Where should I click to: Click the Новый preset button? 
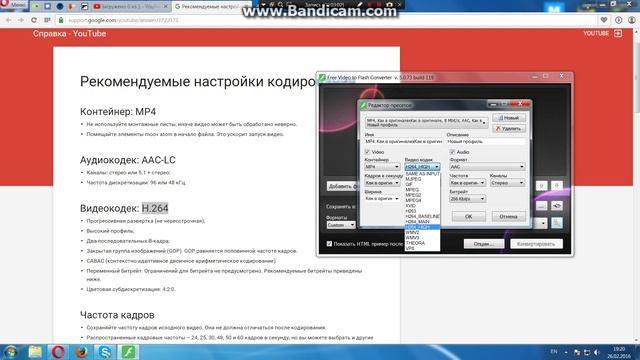pos(509,118)
